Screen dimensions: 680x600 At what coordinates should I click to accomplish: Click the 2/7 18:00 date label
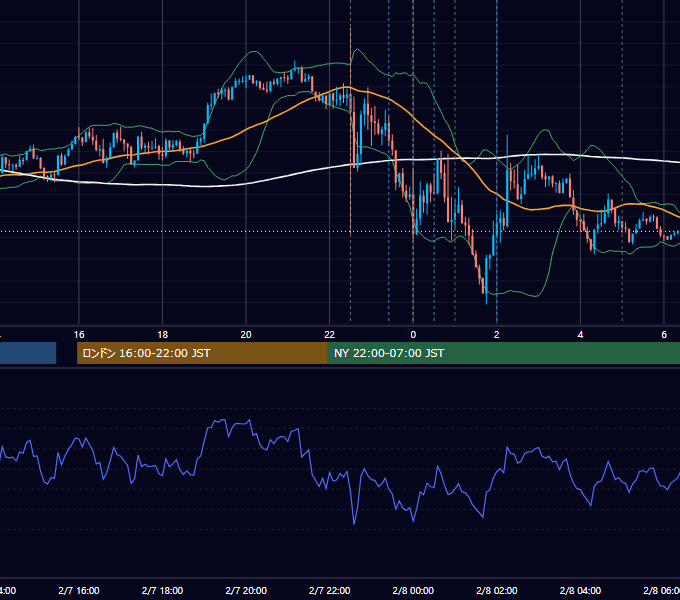click(x=162, y=590)
